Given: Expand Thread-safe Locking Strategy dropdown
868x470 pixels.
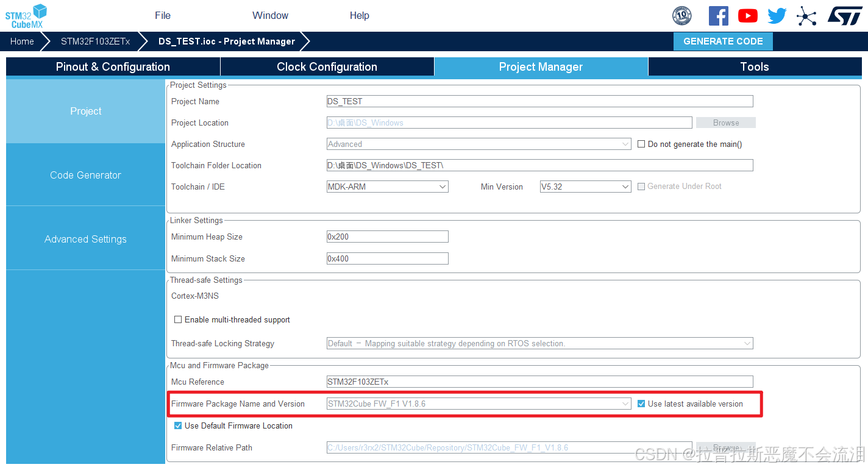Looking at the screenshot, I should tap(539, 343).
